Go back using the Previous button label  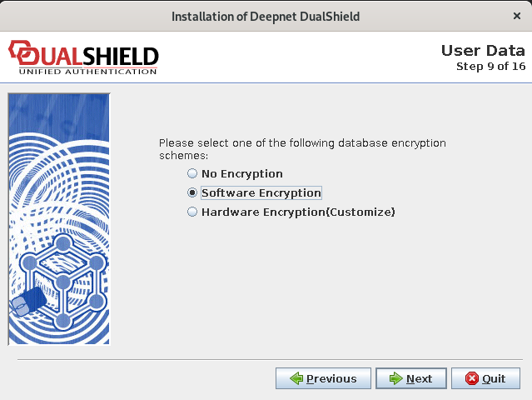[331, 378]
